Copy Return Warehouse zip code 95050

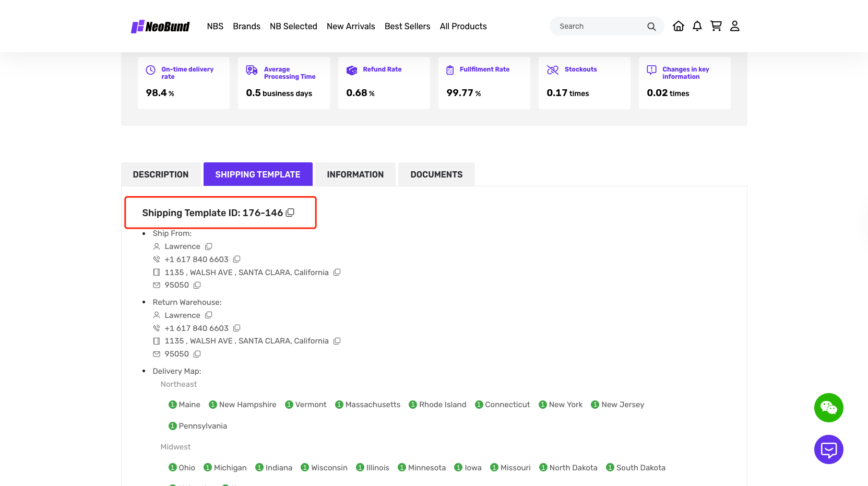pyautogui.click(x=197, y=354)
